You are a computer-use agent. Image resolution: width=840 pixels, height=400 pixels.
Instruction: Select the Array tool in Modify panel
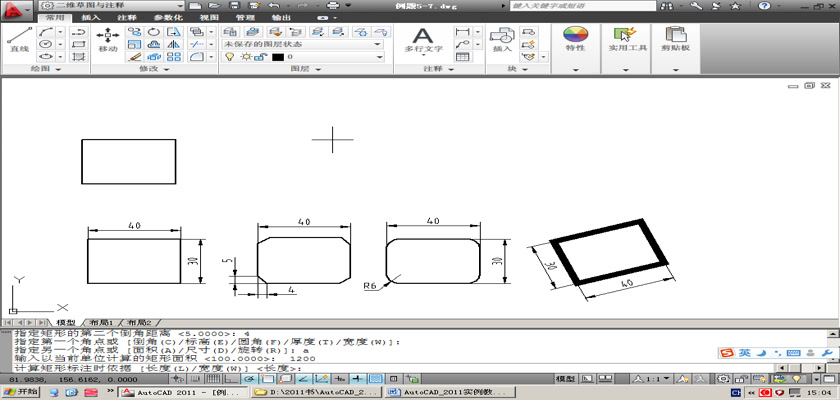[x=174, y=56]
